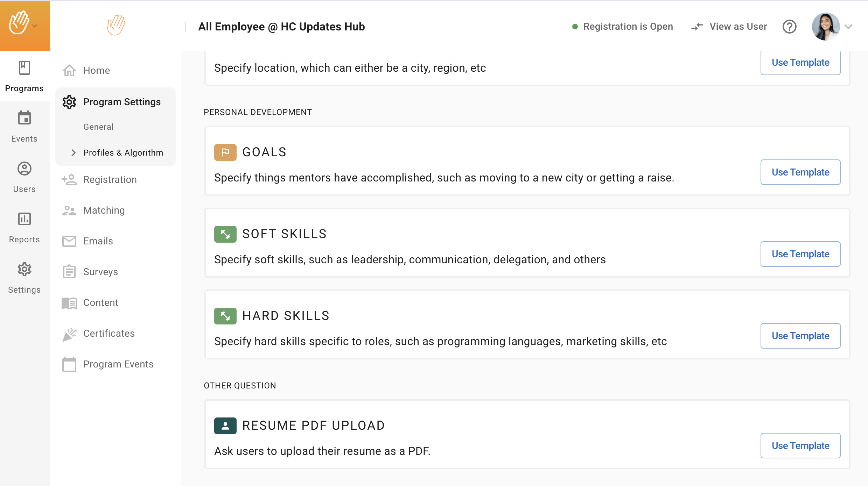Screen dimensions: 868x486
Task: Expand the Profiles & Algorithm submenu
Action: click(x=73, y=153)
